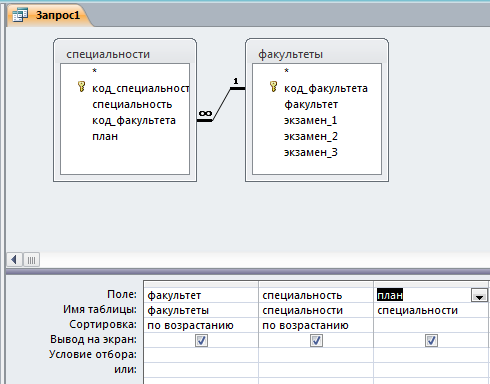Screen dimensions: 490x384
Task: Click the horizontal scrollbar left arrow
Action: click(14, 260)
